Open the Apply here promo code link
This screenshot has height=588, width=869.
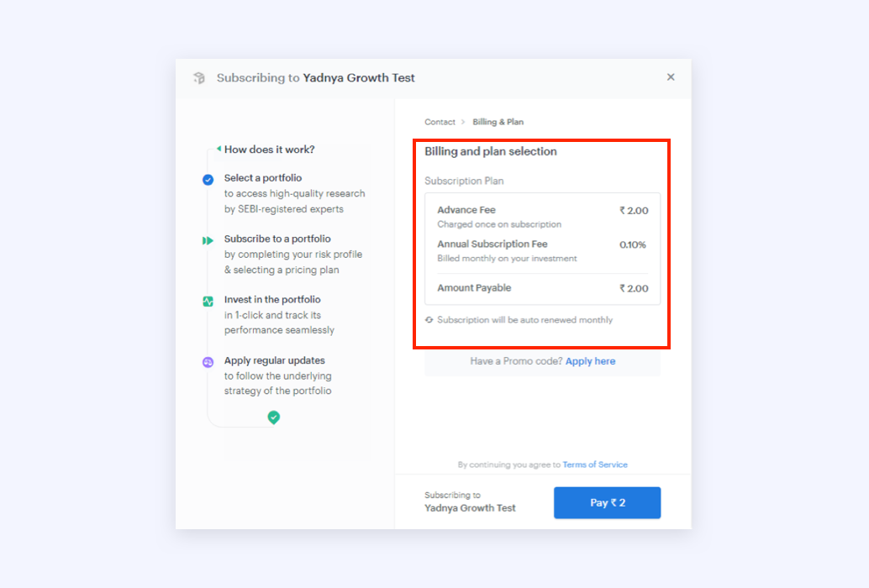click(590, 361)
